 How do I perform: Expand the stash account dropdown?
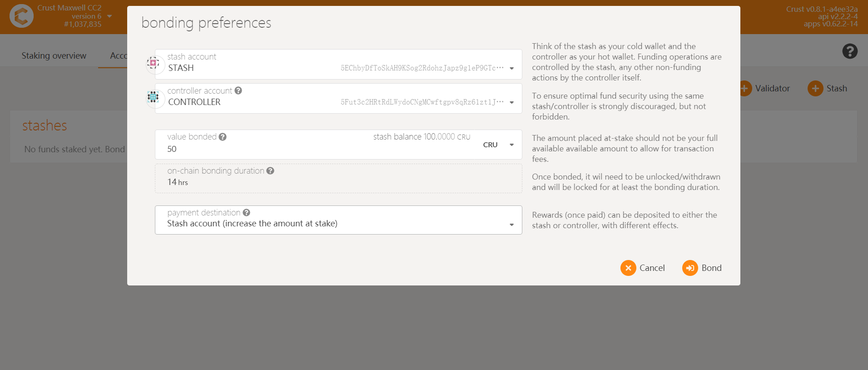(x=512, y=68)
